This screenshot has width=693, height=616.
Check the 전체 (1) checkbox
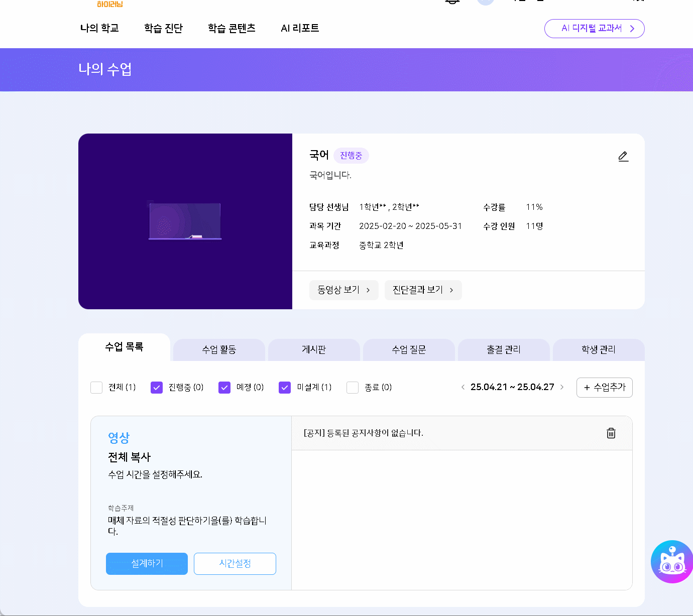[x=96, y=388]
